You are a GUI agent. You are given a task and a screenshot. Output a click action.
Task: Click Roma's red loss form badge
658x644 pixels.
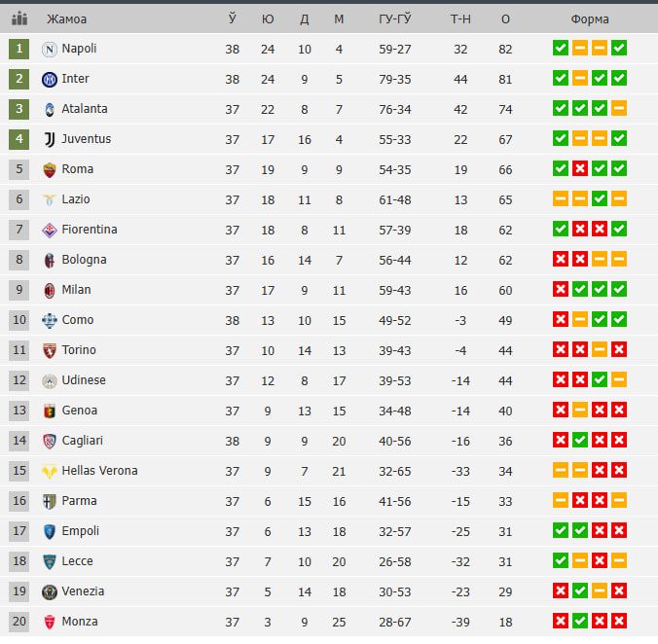point(580,169)
